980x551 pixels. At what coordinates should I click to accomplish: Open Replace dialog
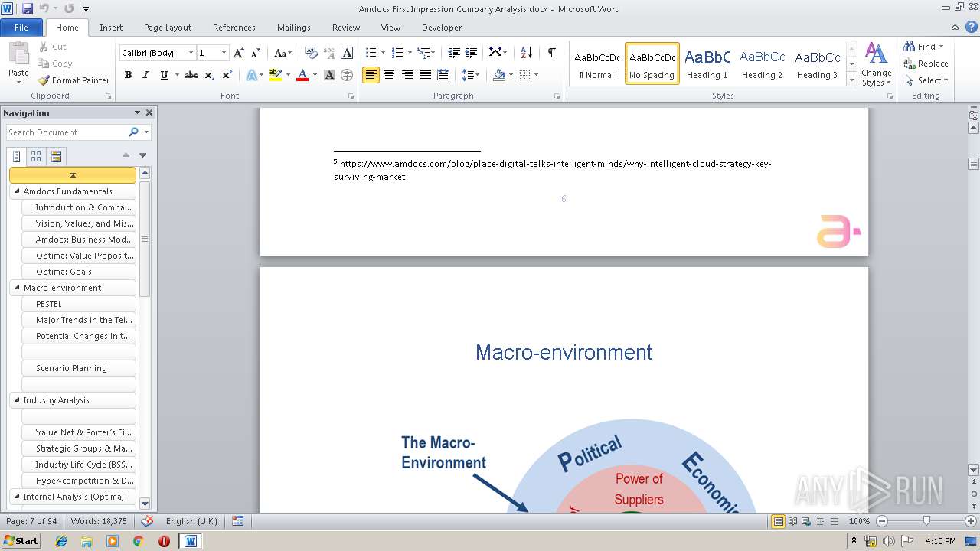[x=926, y=64]
